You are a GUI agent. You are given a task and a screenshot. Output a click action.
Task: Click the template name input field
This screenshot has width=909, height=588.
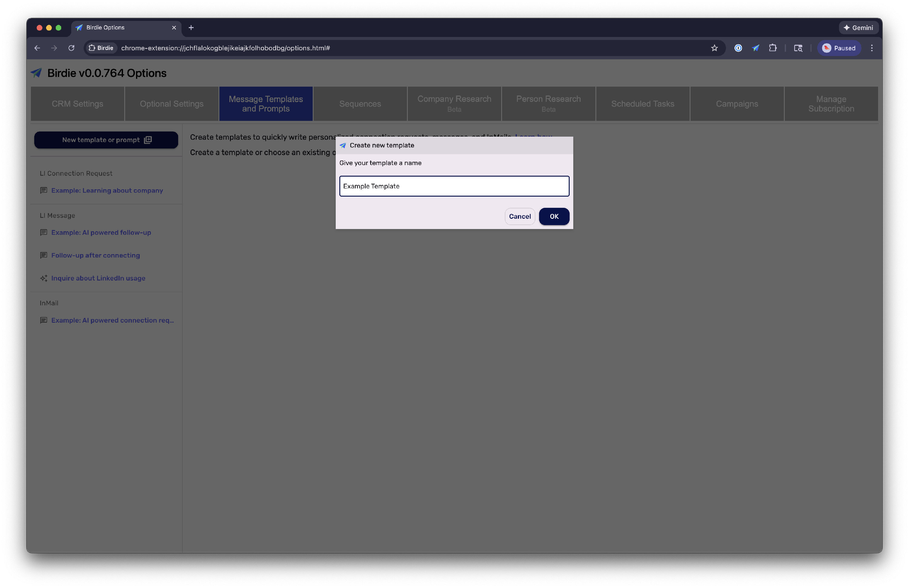[454, 186]
